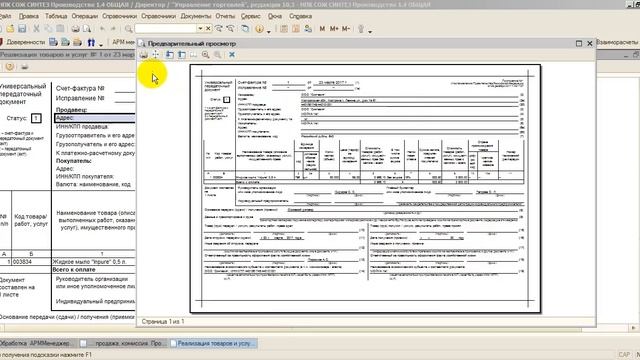Click the calendar icon in main toolbar
Viewport: 640px width, 360px height.
point(296,29)
